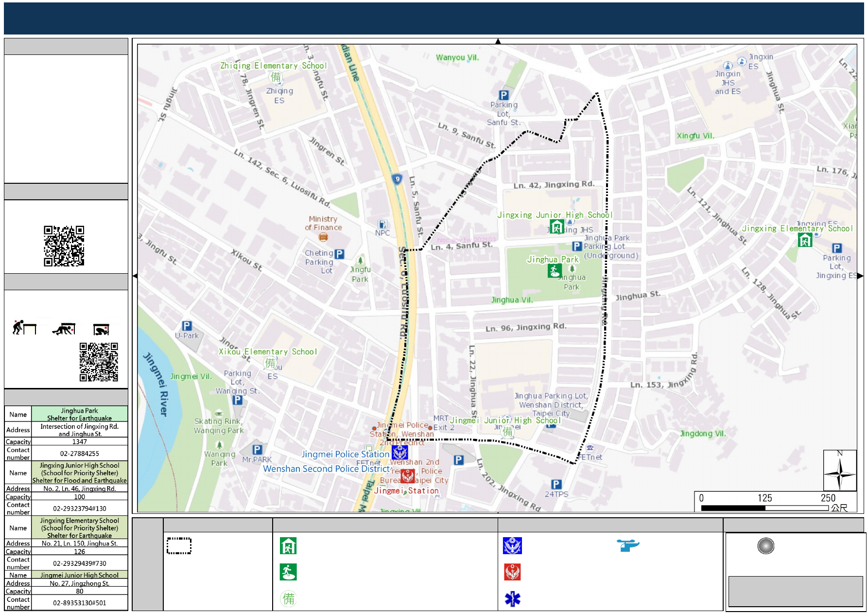Click the map's top edge arrow
Image resolution: width=868 pixels, height=614 pixels.
click(498, 41)
